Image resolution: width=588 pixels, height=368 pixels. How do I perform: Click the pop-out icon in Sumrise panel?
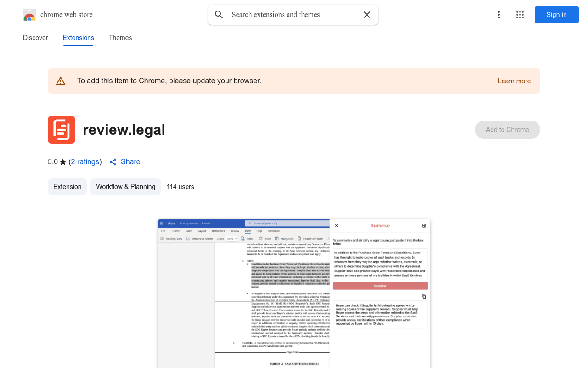point(424,226)
